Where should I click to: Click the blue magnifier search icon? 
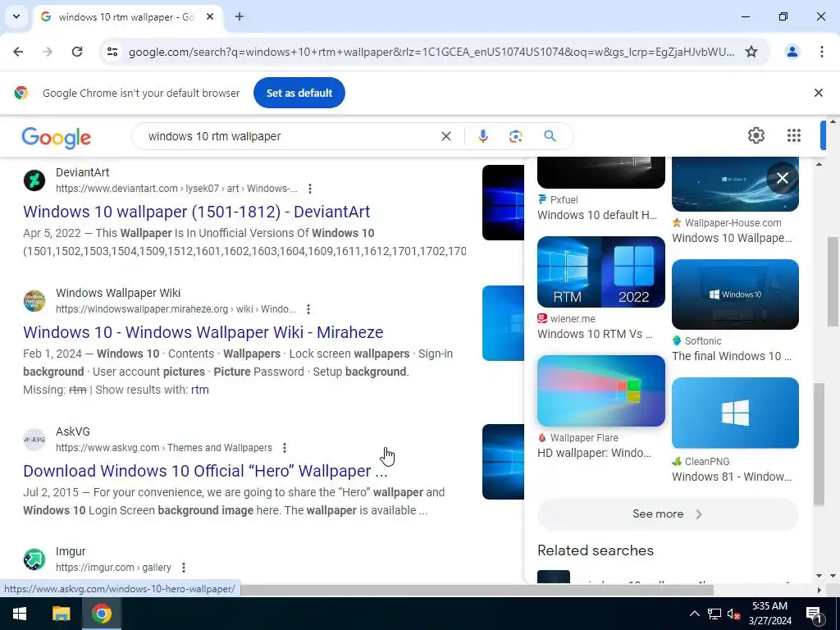[x=550, y=136]
